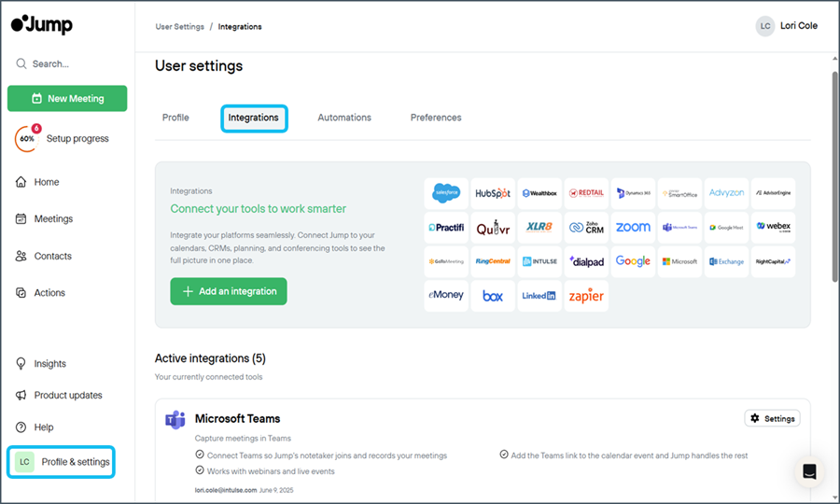
Task: Switch to the Integrations tab
Action: (x=254, y=119)
